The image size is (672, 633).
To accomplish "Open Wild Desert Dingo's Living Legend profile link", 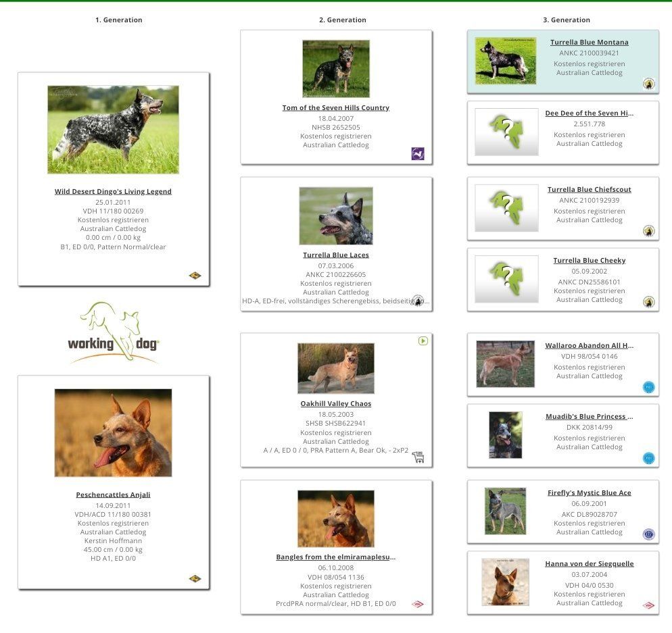I will [113, 191].
